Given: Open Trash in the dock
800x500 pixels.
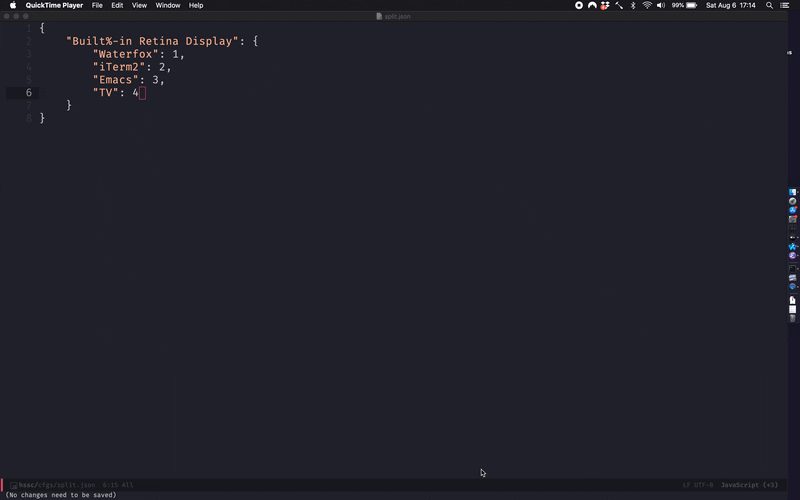Looking at the screenshot, I should [792, 318].
